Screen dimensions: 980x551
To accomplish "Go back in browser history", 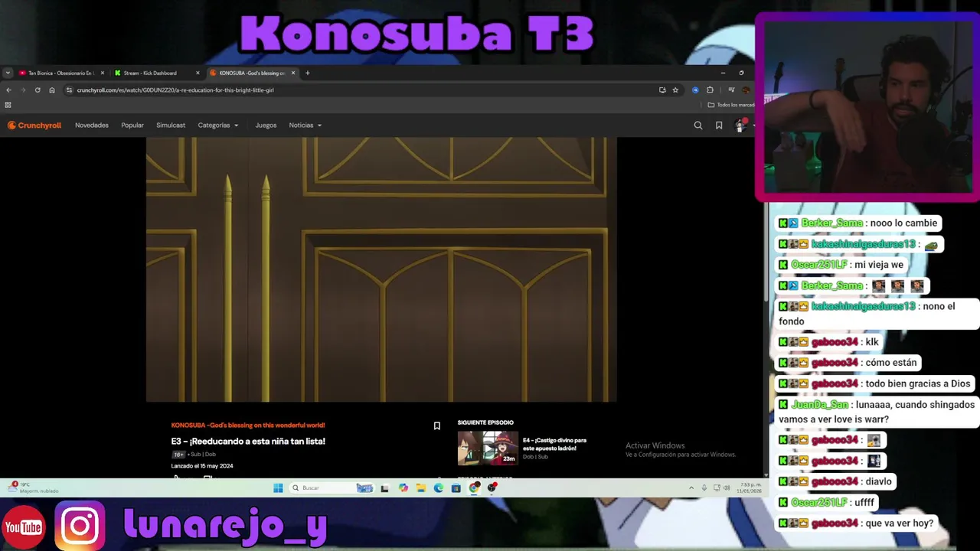I will 8,90.
